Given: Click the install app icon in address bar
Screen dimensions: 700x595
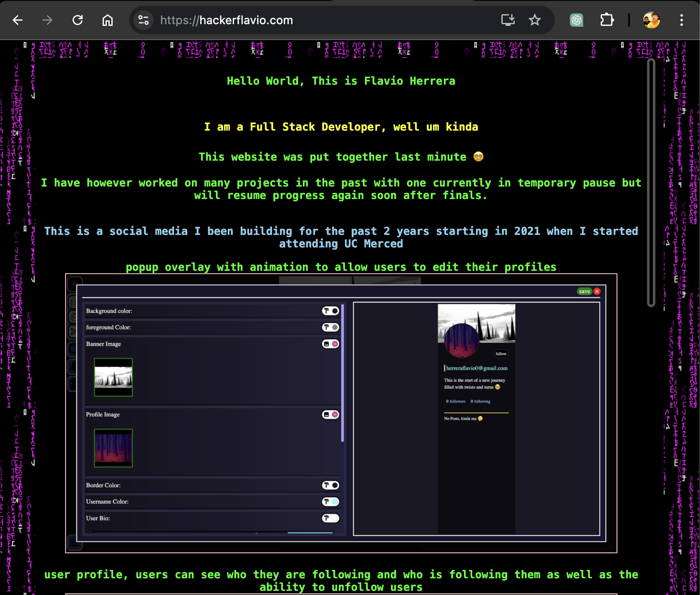Looking at the screenshot, I should (508, 20).
